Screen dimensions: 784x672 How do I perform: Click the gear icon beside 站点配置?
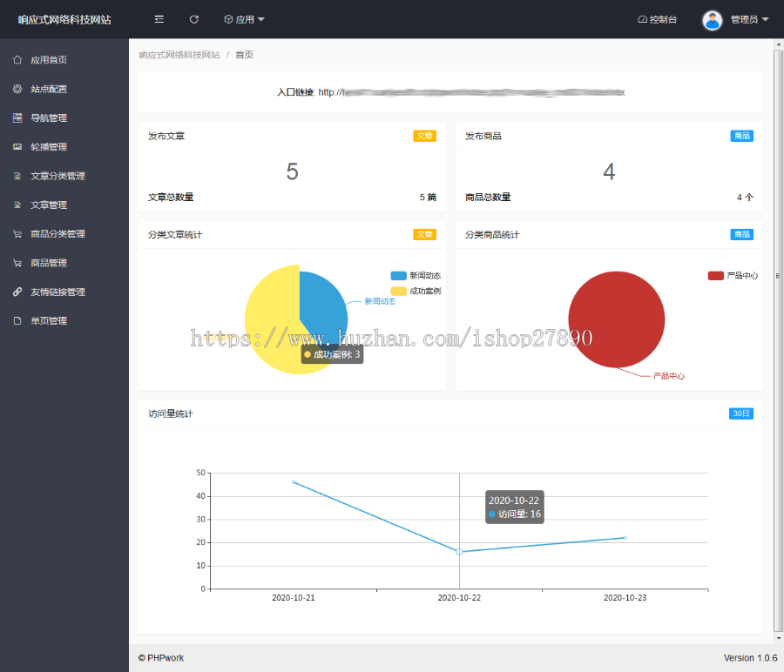coord(17,89)
